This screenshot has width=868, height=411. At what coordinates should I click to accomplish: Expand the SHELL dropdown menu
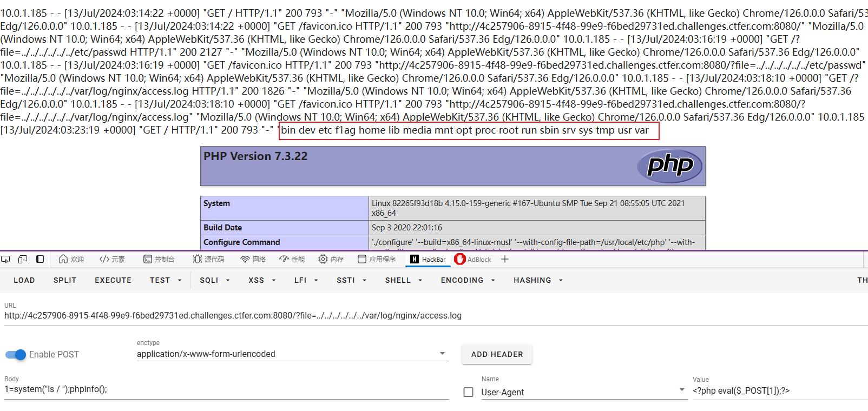pos(404,280)
